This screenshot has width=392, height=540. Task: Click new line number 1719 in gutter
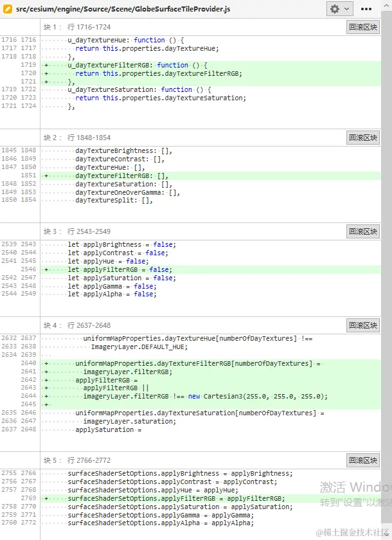[28, 65]
